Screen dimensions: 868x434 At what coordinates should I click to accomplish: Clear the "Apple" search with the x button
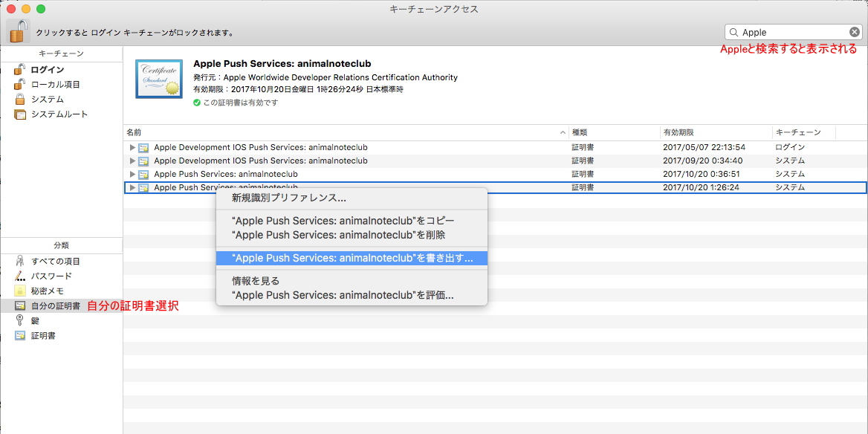(x=854, y=32)
